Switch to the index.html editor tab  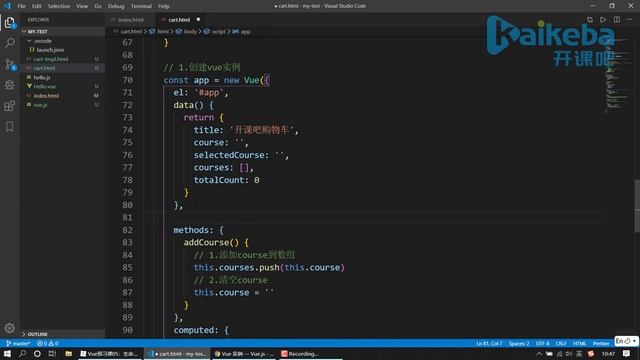(x=131, y=20)
